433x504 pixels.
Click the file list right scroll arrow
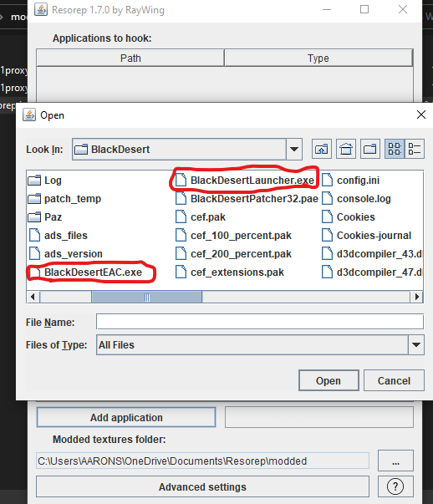(416, 297)
